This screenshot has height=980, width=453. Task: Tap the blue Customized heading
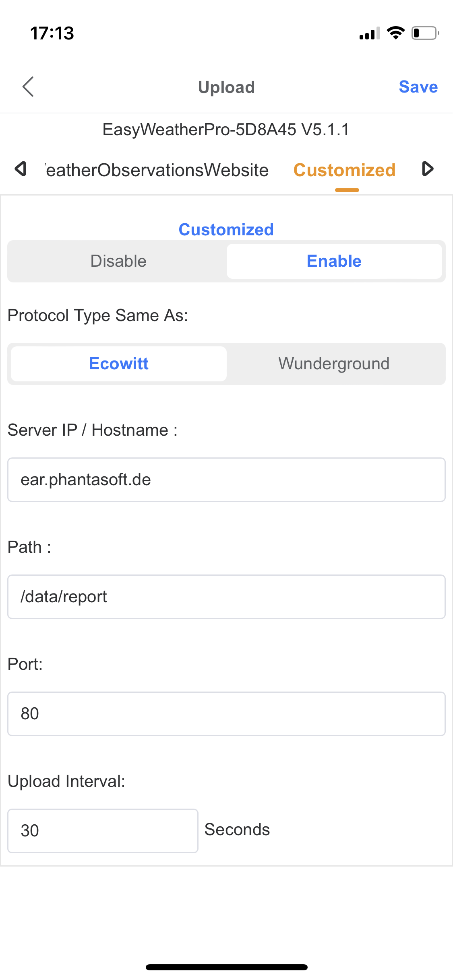[226, 230]
